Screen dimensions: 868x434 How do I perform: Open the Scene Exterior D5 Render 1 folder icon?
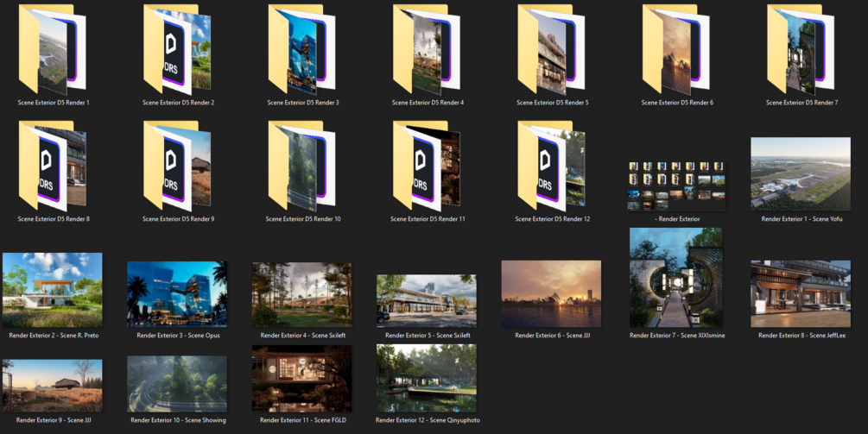53,50
